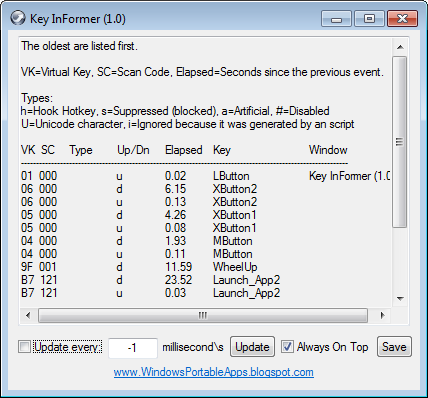Click the vertical scrollbar down arrow
Screen dimensions: 428x398
400,298
